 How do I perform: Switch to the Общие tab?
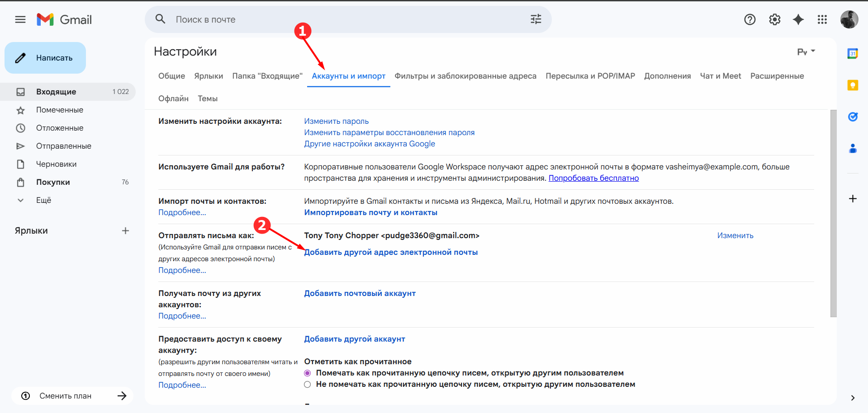point(171,76)
